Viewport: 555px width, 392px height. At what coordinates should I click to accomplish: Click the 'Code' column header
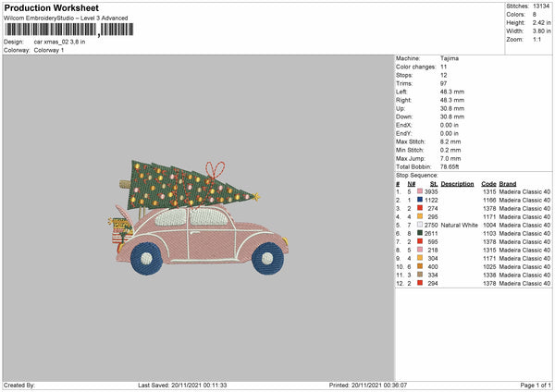pyautogui.click(x=488, y=184)
